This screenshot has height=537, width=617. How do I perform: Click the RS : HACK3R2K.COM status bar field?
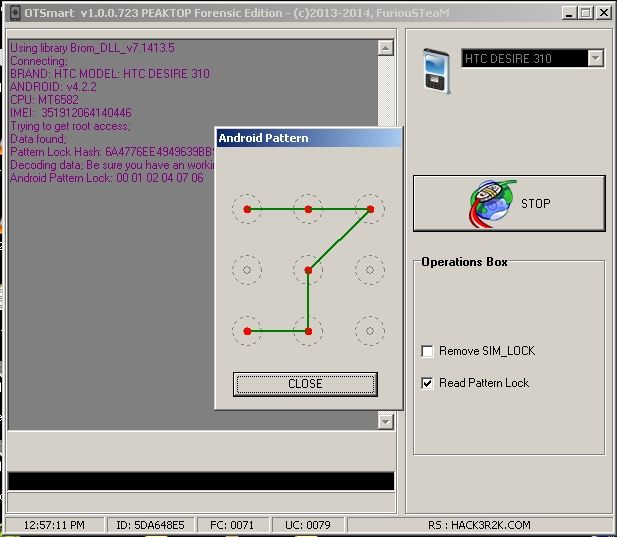[478, 525]
